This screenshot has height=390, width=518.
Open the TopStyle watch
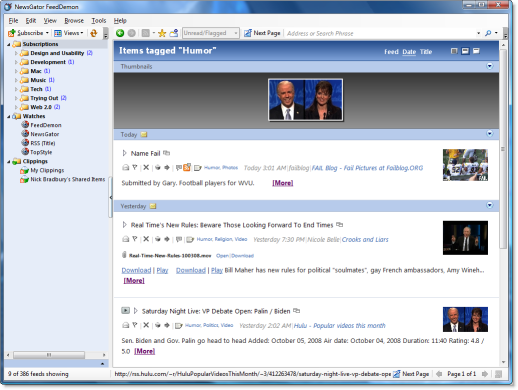tap(41, 152)
